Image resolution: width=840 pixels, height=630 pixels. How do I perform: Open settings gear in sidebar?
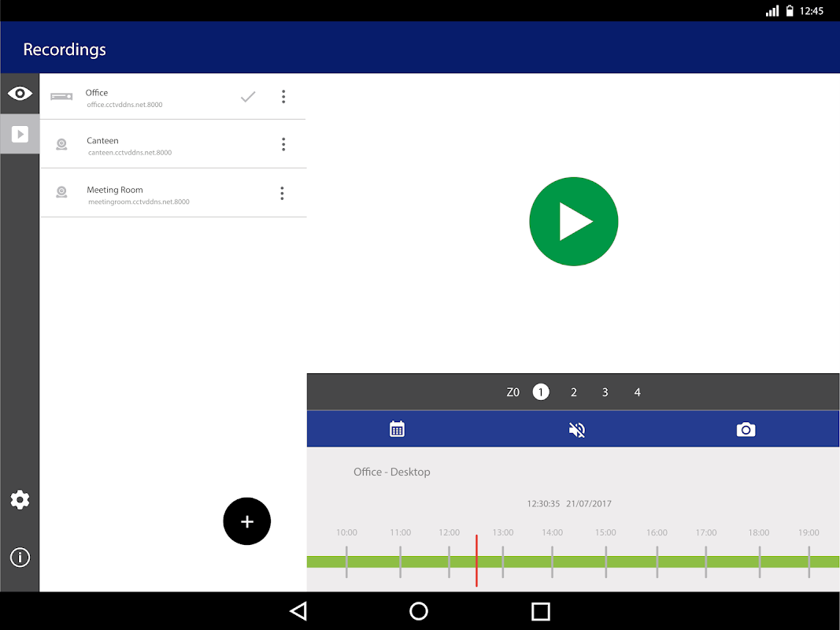point(20,499)
